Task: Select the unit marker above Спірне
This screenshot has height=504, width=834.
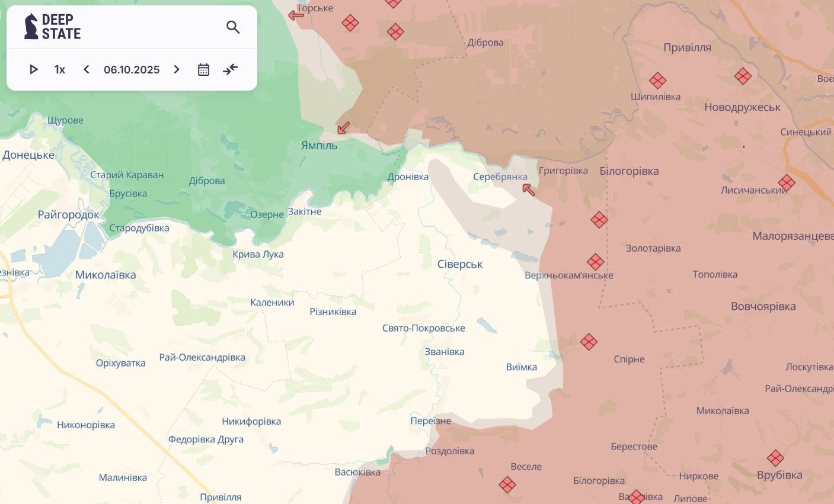Action: point(589,342)
